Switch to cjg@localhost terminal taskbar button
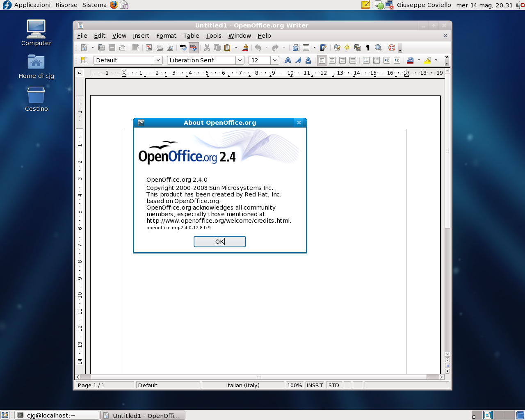The image size is (525, 420). coord(57,415)
